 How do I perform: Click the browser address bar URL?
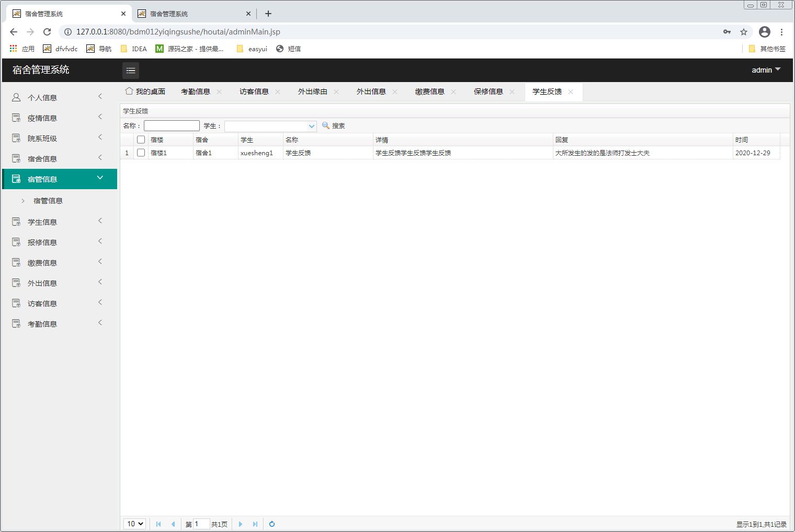(x=178, y=32)
